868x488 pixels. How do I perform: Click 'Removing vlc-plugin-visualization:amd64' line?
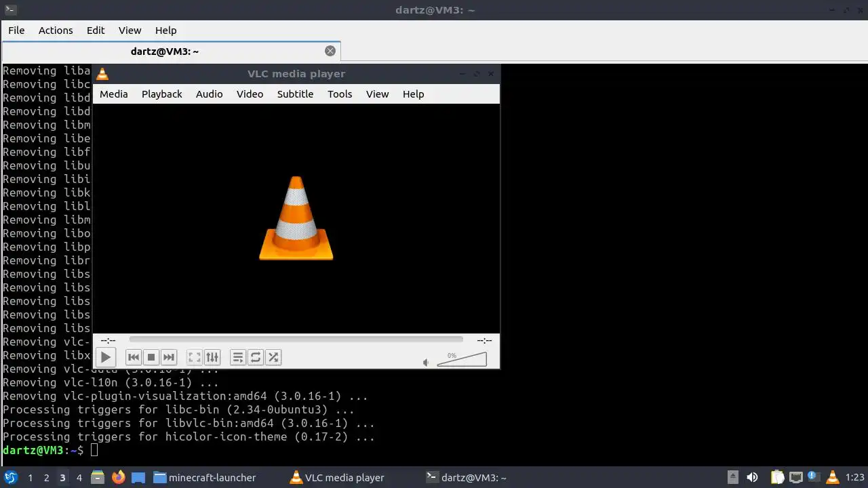coord(185,396)
